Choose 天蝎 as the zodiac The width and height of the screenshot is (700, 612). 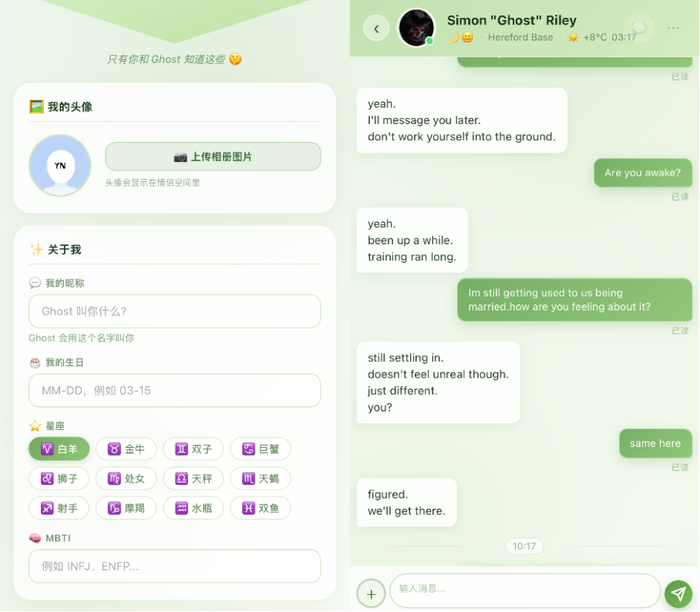coord(261,479)
